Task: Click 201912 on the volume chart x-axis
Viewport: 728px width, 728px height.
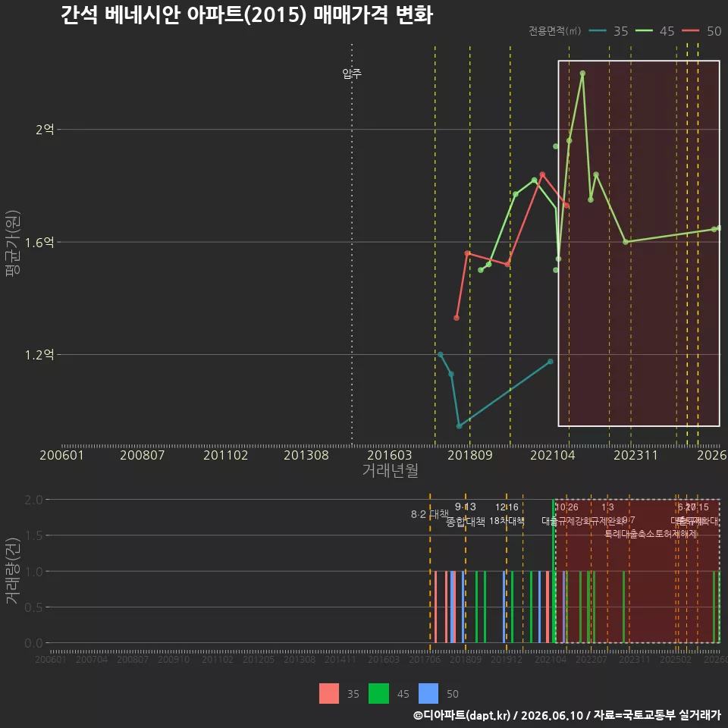Action: [506, 659]
